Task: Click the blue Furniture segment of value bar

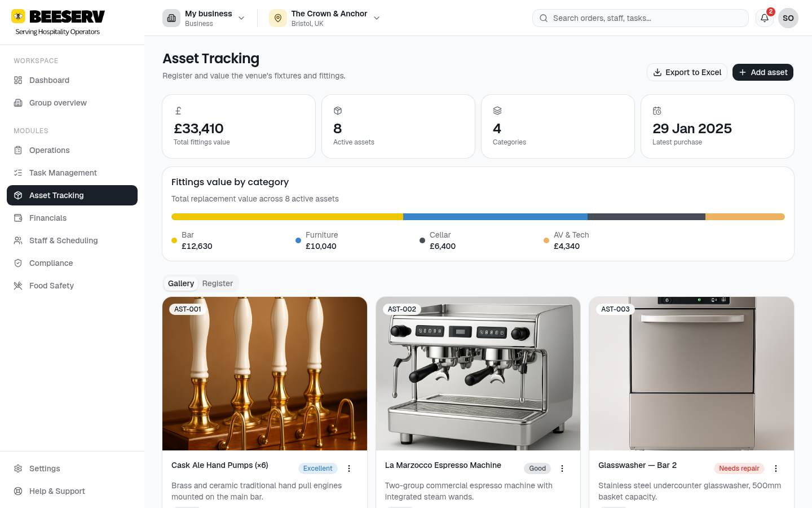Action: point(495,217)
